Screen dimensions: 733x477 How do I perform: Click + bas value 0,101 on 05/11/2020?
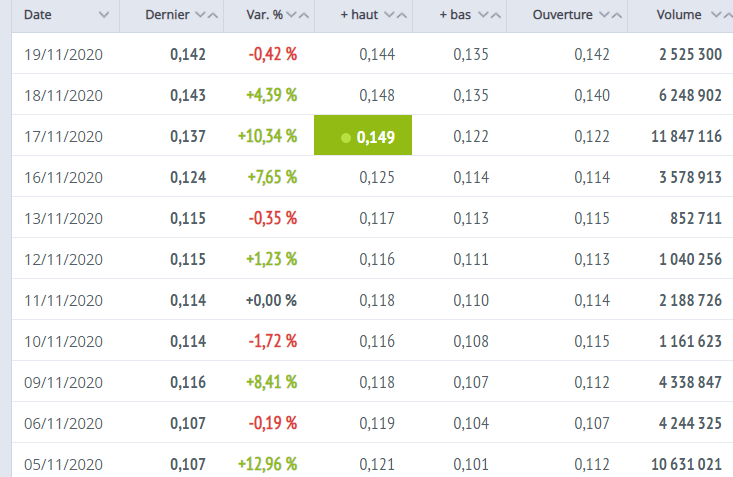point(471,465)
